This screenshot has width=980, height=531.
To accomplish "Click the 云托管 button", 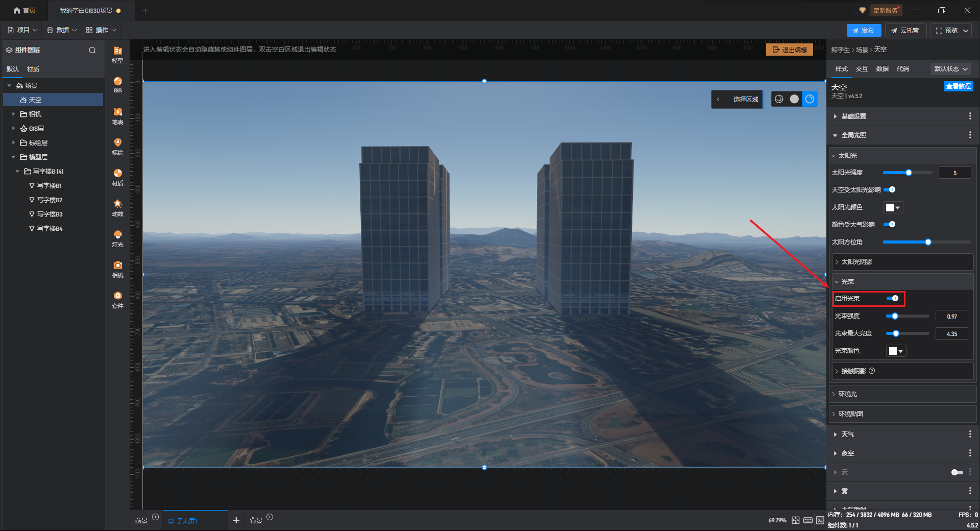I will tap(905, 31).
